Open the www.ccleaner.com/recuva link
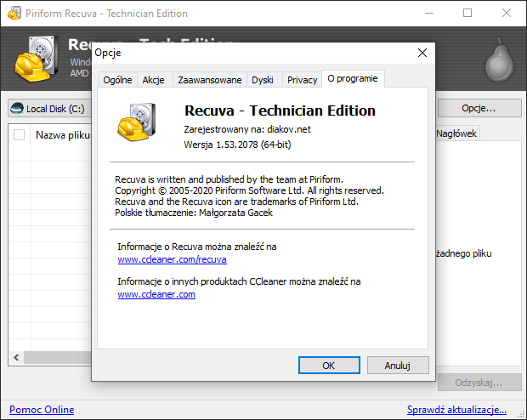The image size is (527, 420). coord(172,259)
